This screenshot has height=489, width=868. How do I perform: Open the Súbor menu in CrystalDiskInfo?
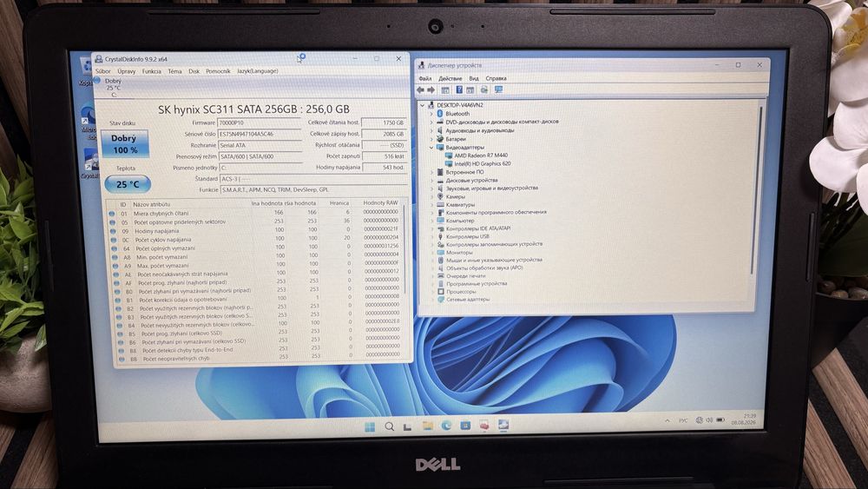click(103, 71)
